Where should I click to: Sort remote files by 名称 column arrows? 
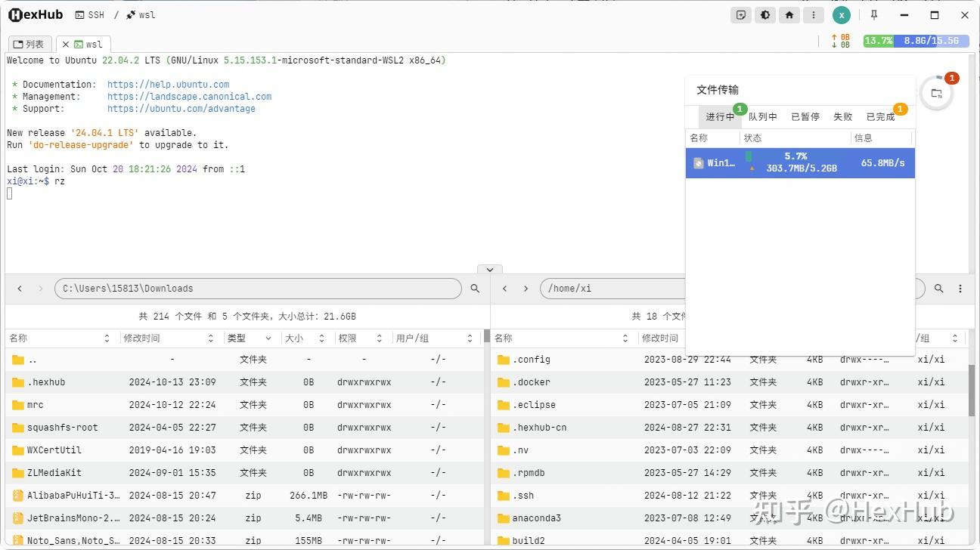tap(625, 338)
